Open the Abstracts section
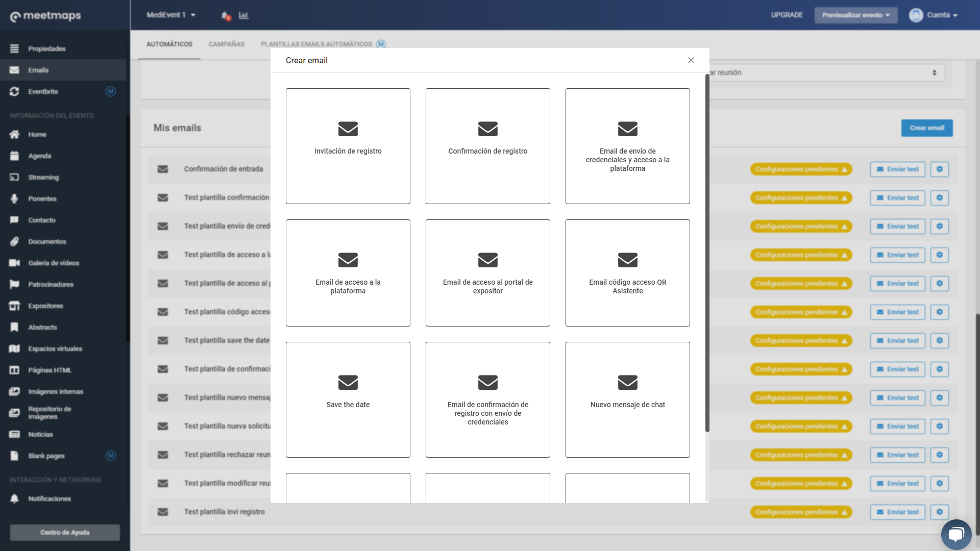Image resolution: width=980 pixels, height=551 pixels. (63, 327)
